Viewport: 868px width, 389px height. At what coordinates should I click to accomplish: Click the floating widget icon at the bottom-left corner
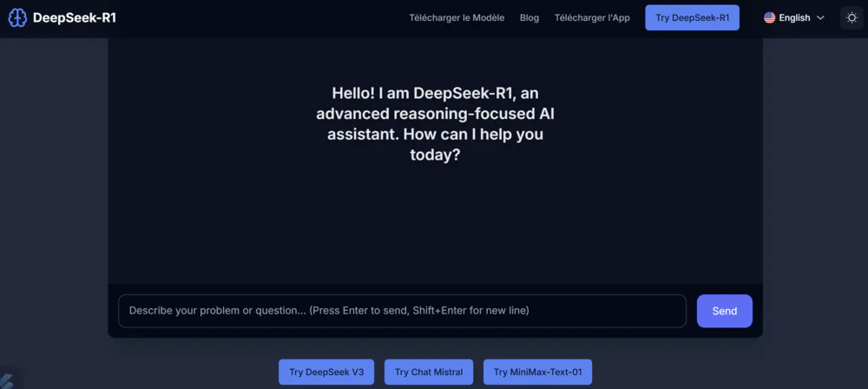tap(7, 381)
